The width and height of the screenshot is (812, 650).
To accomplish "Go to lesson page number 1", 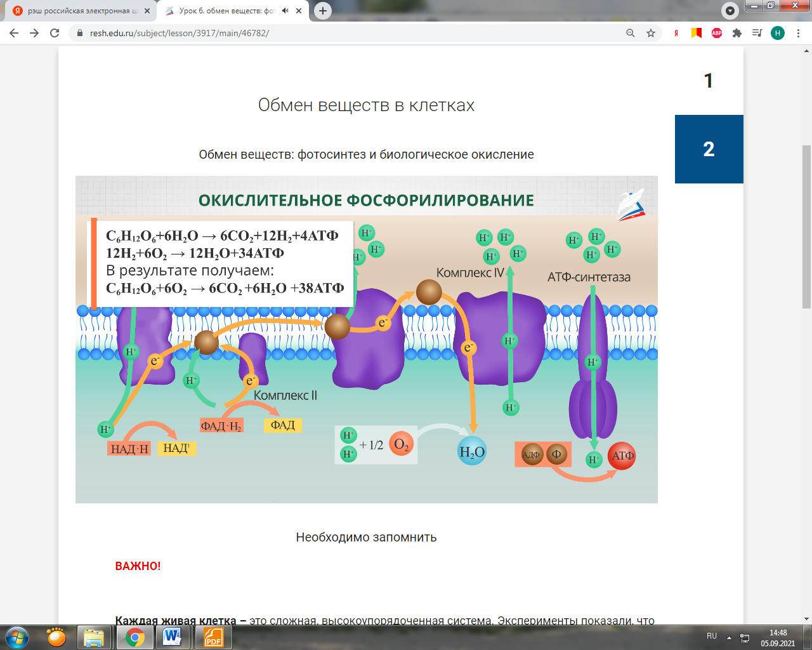I will pyautogui.click(x=709, y=81).
